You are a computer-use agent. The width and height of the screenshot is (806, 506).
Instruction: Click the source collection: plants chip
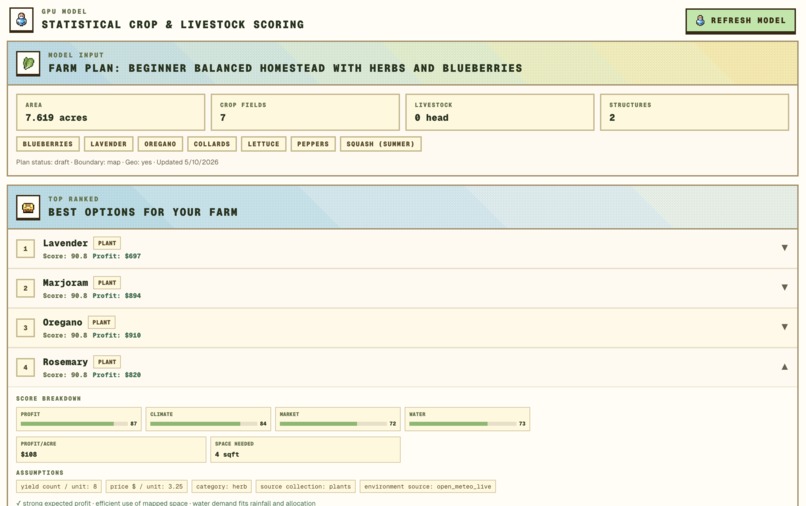coord(305,486)
